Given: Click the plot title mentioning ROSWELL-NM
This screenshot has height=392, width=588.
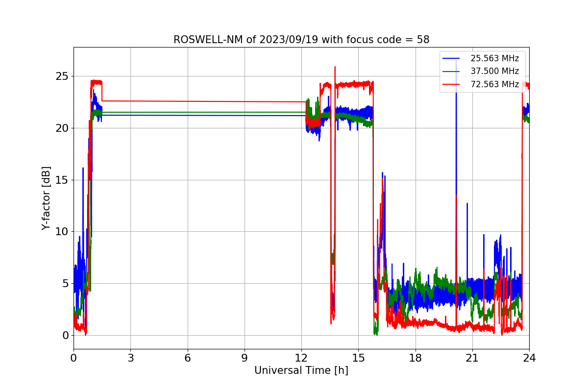Looking at the screenshot, I should (301, 40).
